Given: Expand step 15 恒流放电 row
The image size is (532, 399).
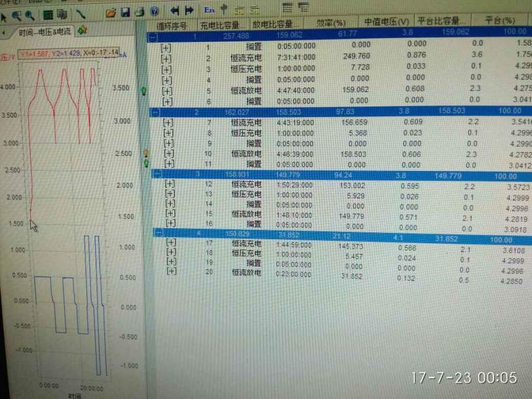Looking at the screenshot, I should (x=170, y=213).
